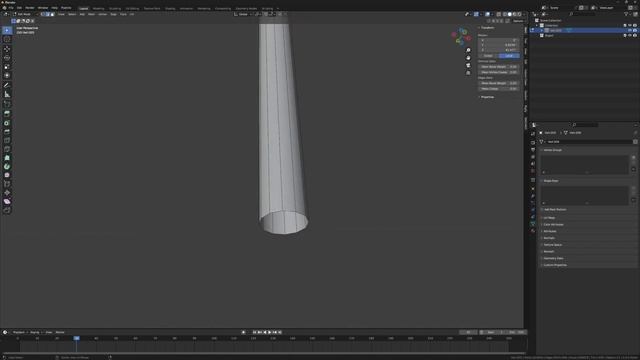
Task: Select the Extrude Region tool
Action: tap(7, 114)
